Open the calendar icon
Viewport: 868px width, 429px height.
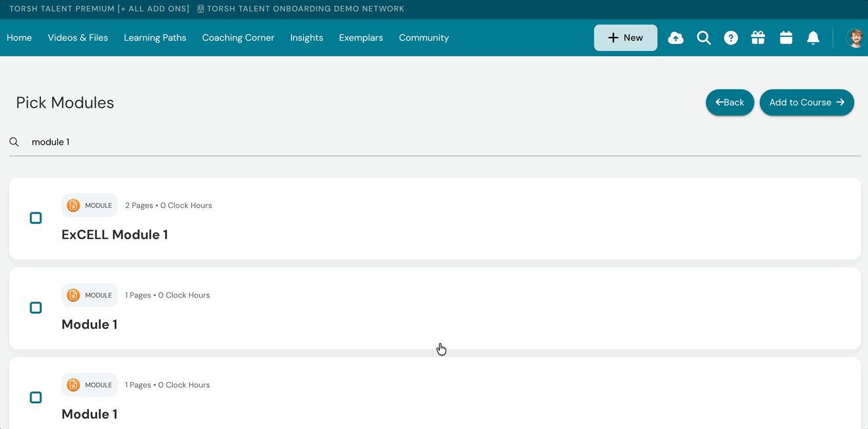click(786, 38)
